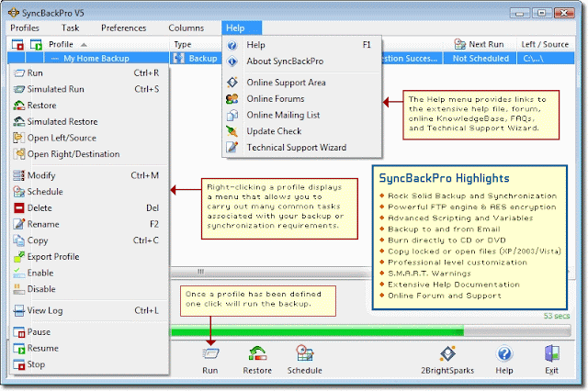This screenshot has width=588, height=391.
Task: Click the Delete red icon in context menu
Action: tap(18, 207)
